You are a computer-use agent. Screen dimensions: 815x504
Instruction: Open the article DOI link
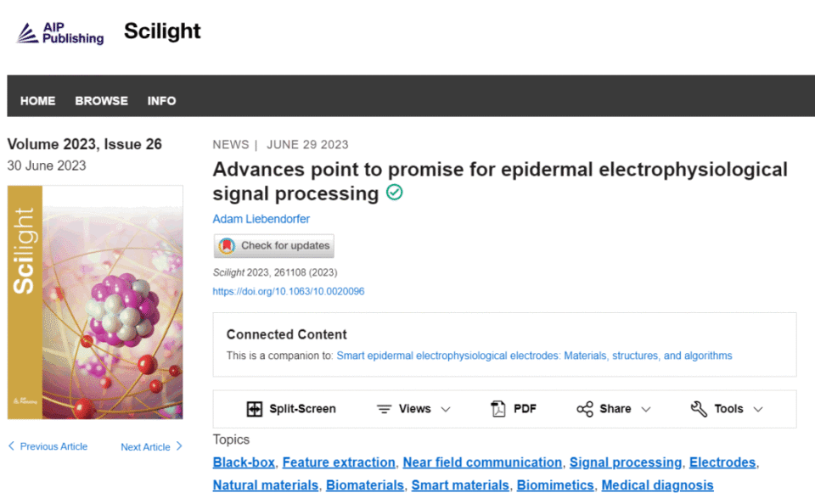pos(289,291)
